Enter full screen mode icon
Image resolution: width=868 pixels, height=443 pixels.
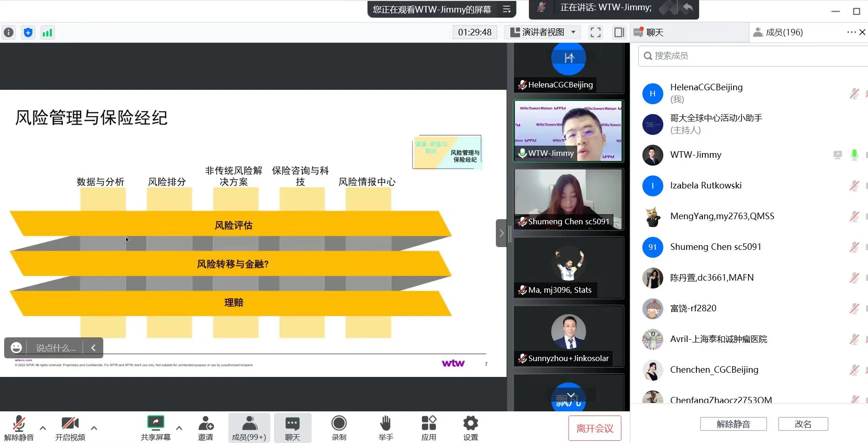pos(595,32)
